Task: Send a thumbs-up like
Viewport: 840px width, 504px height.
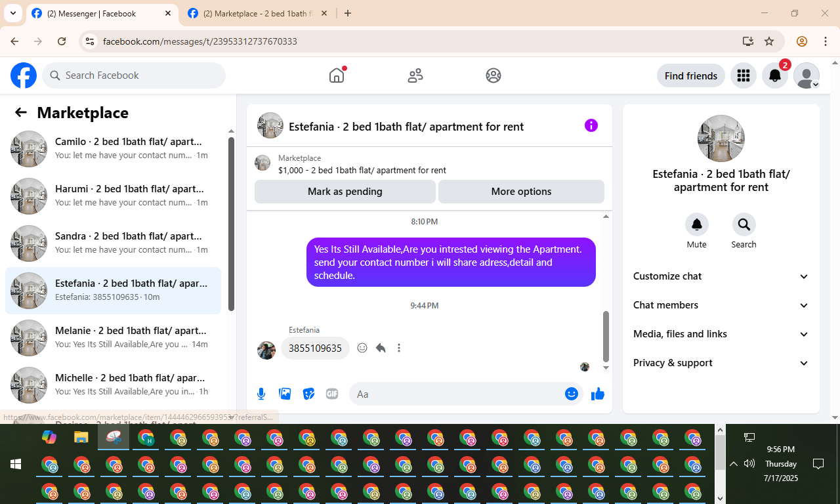Action: pyautogui.click(x=598, y=394)
